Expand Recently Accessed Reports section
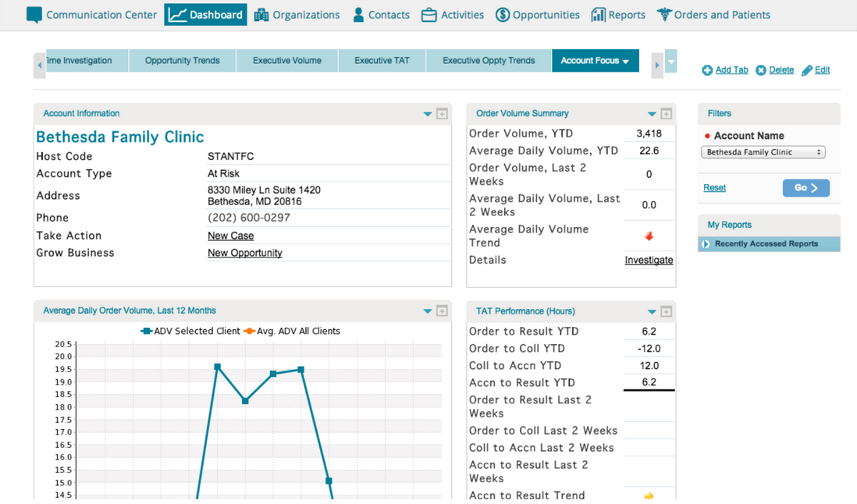Screen dimensions: 857x504 769,244
